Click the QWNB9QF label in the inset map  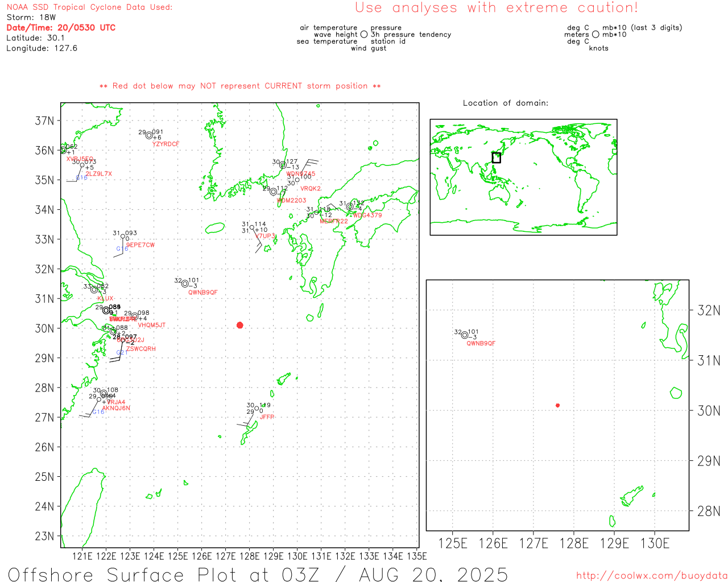point(481,343)
